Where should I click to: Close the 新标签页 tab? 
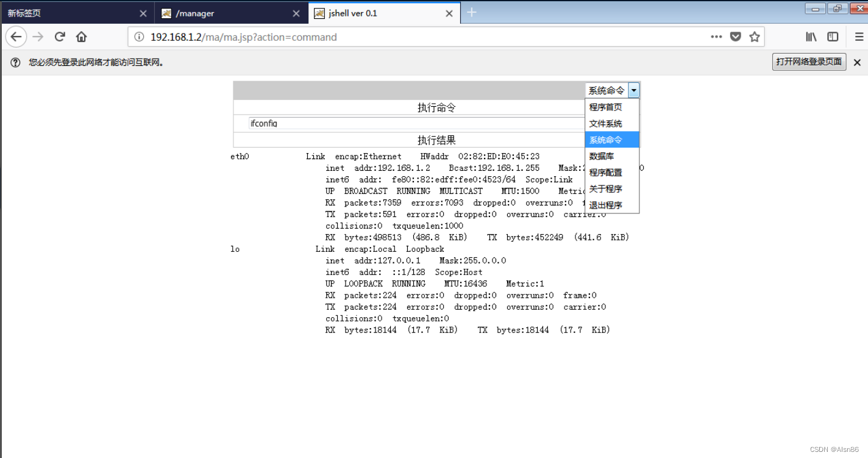[x=143, y=13]
